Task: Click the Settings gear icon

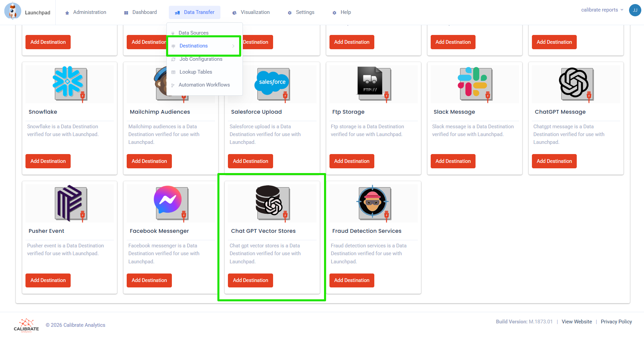Action: pyautogui.click(x=290, y=13)
